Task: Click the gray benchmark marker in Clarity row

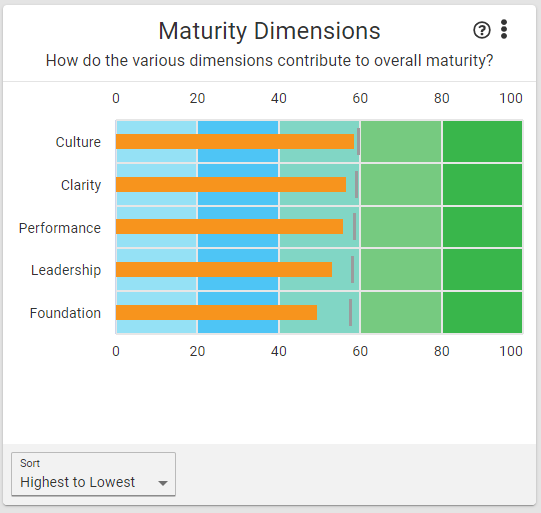Action: [356, 185]
